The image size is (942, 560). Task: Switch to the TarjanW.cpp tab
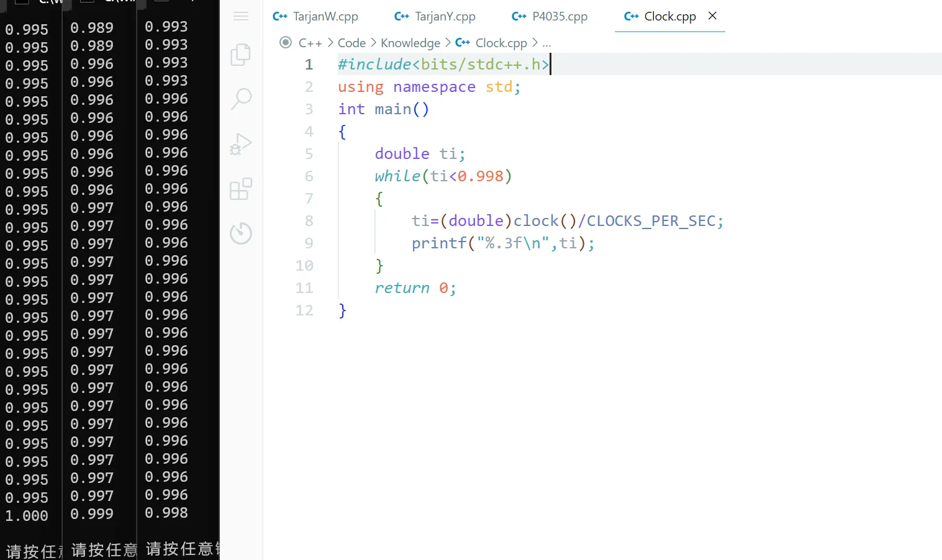[x=325, y=17]
